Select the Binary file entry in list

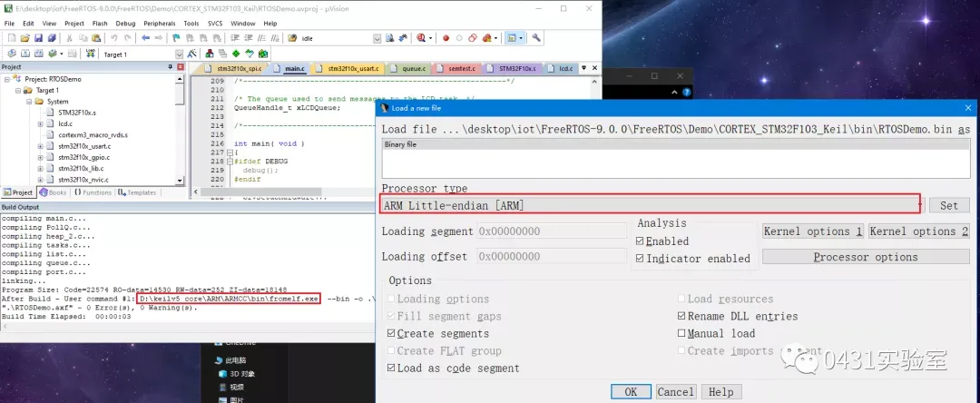(676, 144)
